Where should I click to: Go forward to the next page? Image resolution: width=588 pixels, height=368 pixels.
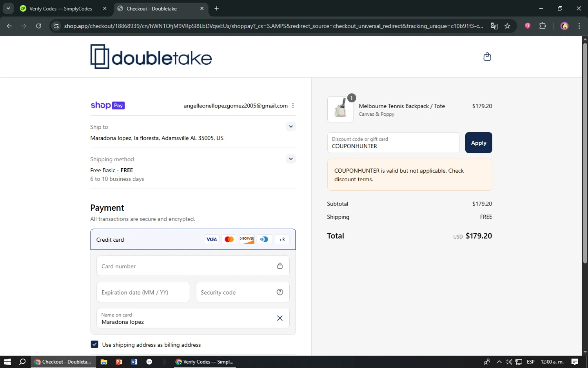[x=24, y=26]
